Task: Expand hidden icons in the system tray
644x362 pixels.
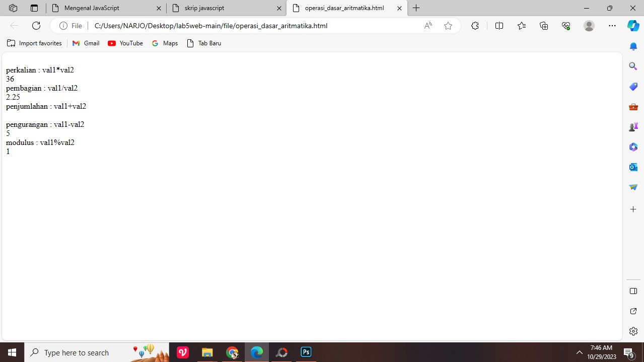Action: click(x=579, y=352)
